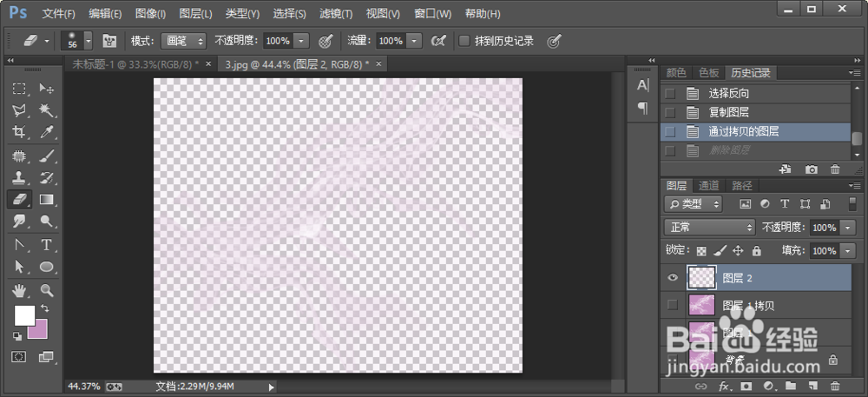This screenshot has height=397, width=868.
Task: Create new fill or adjustment layer
Action: coord(768,386)
